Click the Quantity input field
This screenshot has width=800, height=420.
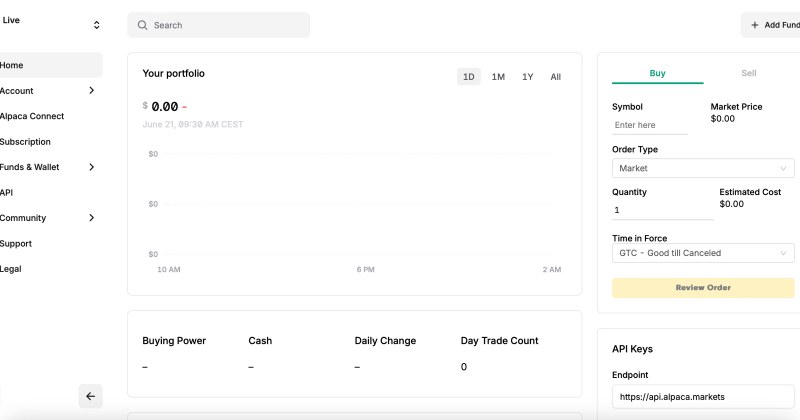coord(662,210)
